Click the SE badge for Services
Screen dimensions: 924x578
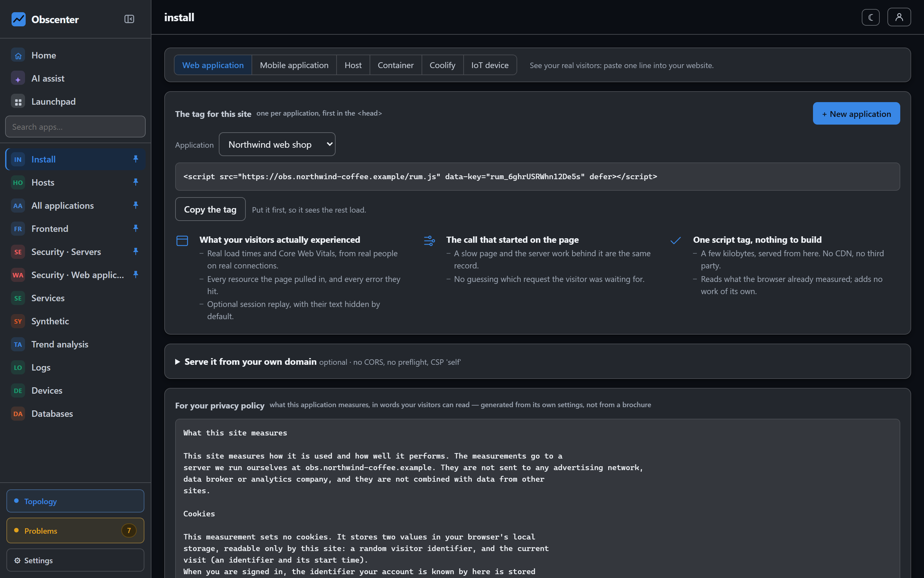click(x=18, y=298)
